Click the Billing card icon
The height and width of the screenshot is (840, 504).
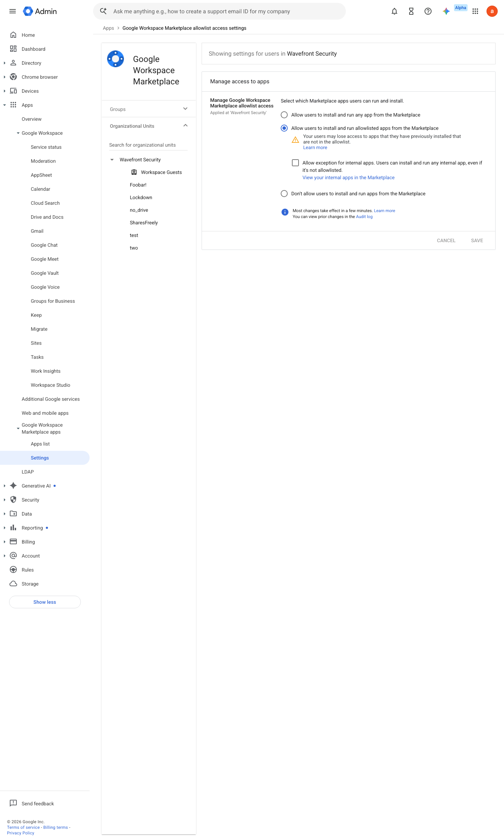(13, 542)
